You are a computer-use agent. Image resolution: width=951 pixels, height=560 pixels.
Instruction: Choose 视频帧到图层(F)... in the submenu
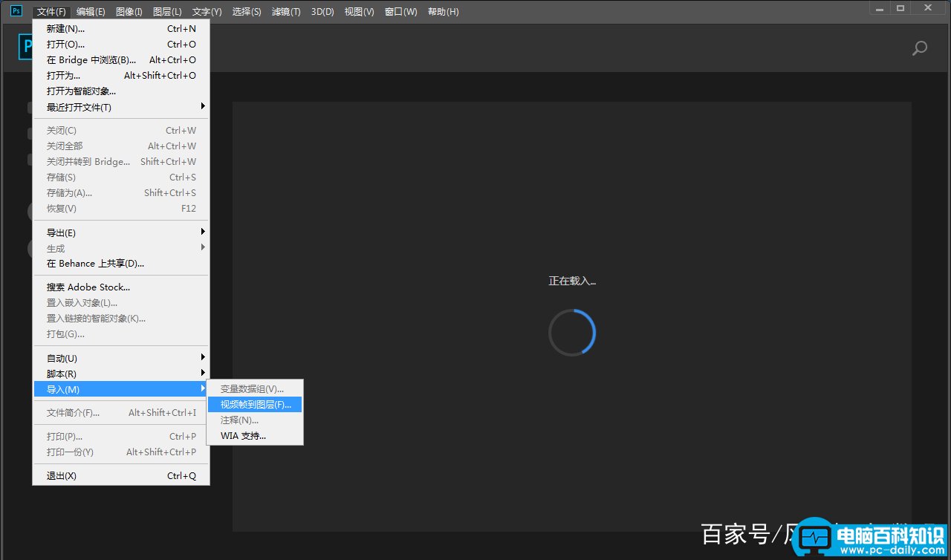pos(255,405)
